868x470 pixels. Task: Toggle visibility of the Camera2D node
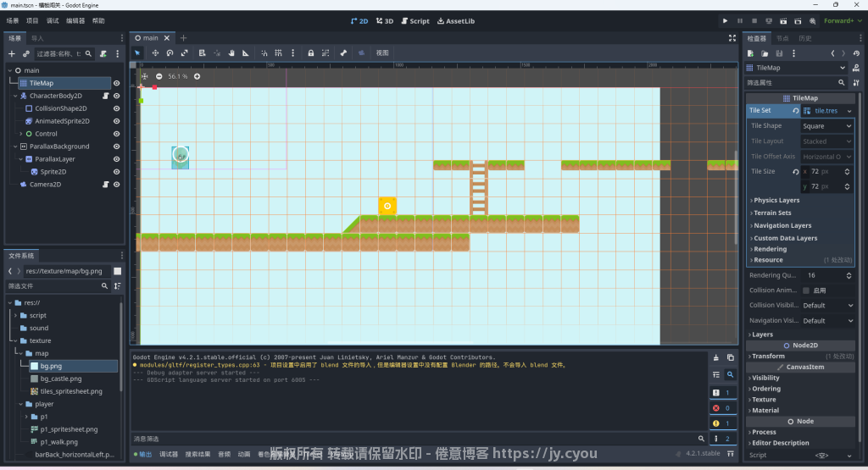pyautogui.click(x=117, y=184)
